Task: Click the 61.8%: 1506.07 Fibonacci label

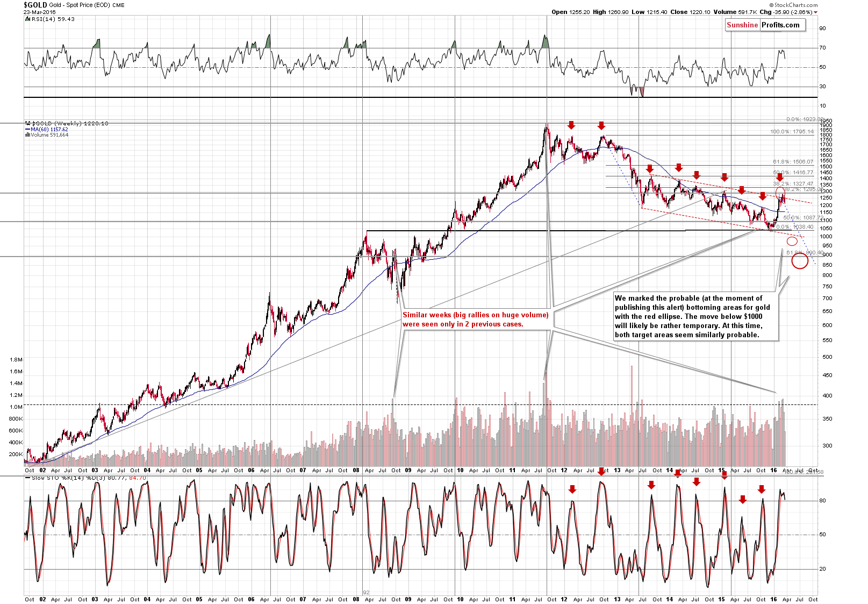Action: coord(793,161)
